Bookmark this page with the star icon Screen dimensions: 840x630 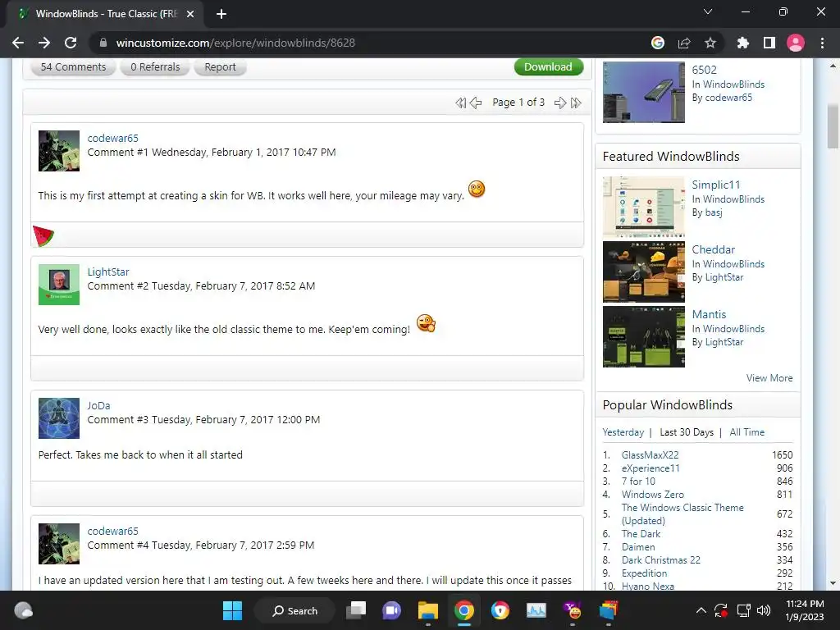[710, 43]
